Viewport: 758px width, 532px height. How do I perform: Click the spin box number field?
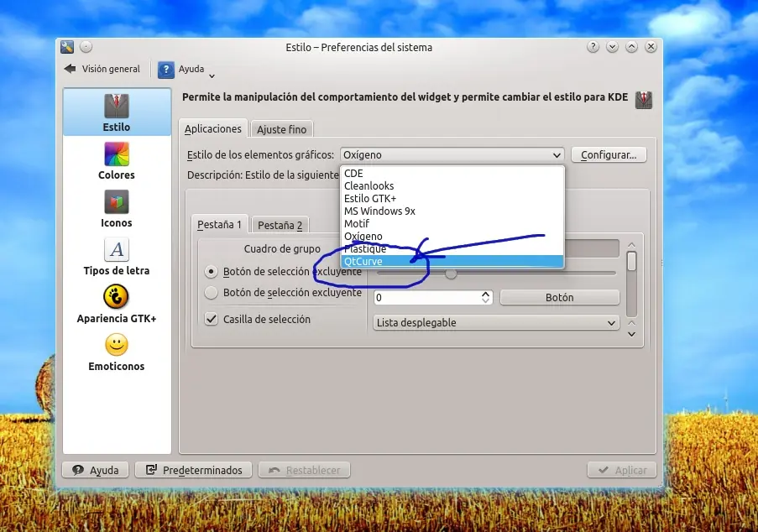426,298
